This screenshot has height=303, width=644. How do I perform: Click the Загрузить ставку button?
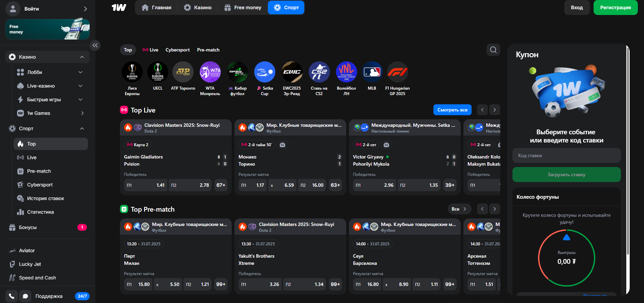[566, 175]
